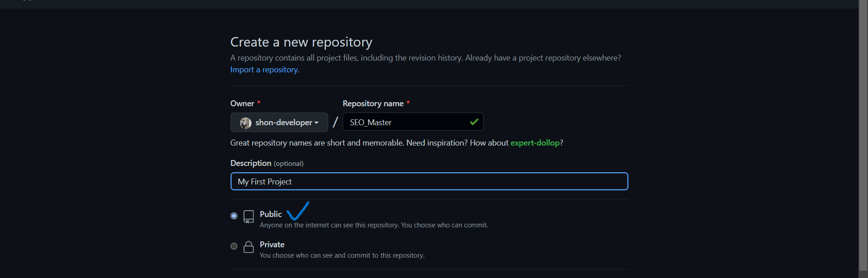Image resolution: width=868 pixels, height=278 pixels.
Task: Click the Private option label
Action: pos(272,245)
